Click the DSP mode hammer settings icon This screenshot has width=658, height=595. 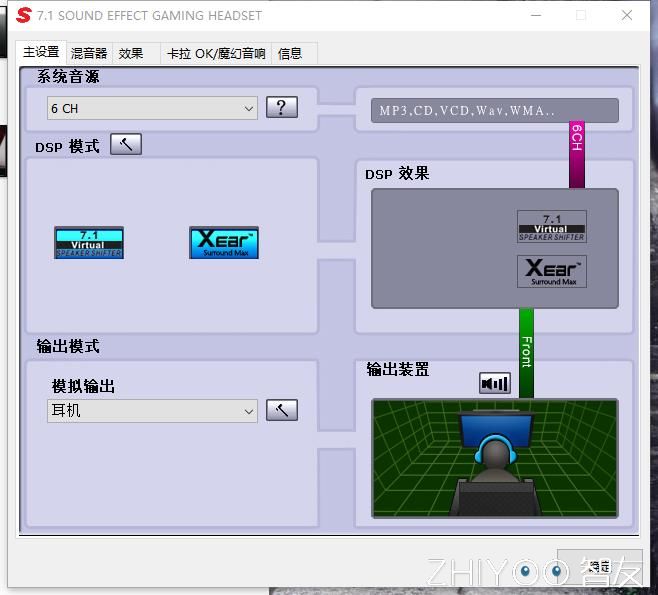126,145
